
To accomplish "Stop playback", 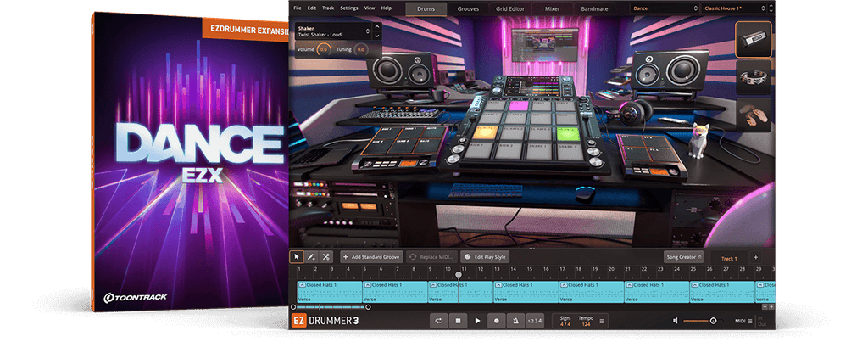I will pos(458,320).
